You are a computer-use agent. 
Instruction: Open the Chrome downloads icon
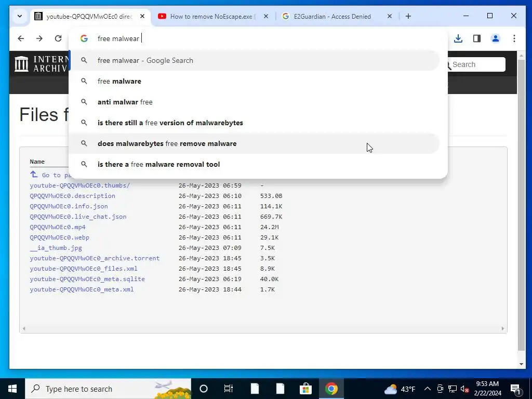pyautogui.click(x=458, y=38)
